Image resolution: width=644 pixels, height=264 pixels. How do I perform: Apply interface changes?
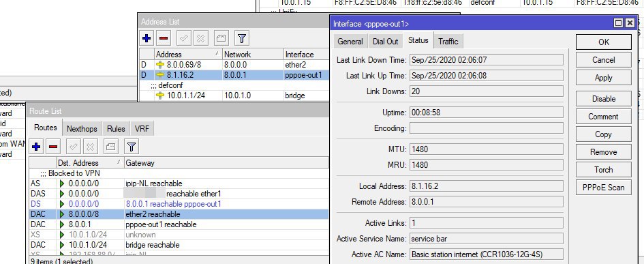pyautogui.click(x=604, y=78)
